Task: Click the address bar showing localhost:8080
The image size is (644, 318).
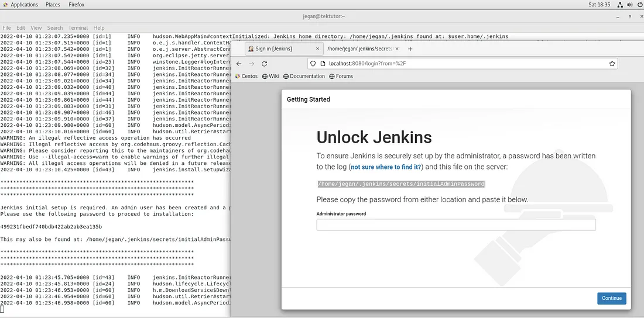Action: [462, 64]
